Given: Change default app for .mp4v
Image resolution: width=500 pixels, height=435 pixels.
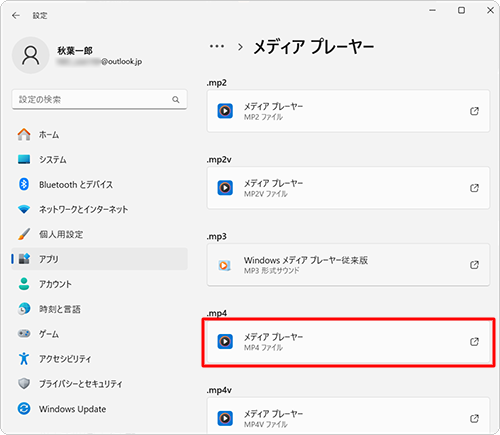Looking at the screenshot, I should pos(348,416).
